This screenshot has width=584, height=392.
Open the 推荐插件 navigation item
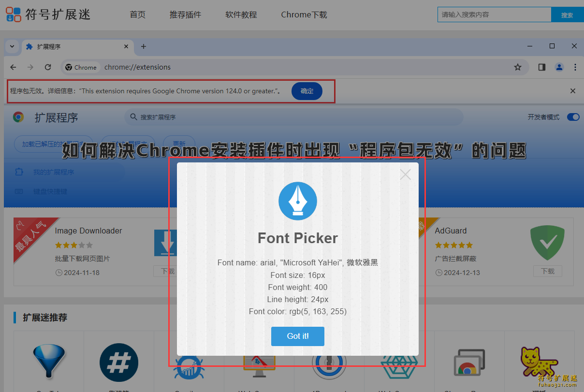tap(185, 15)
